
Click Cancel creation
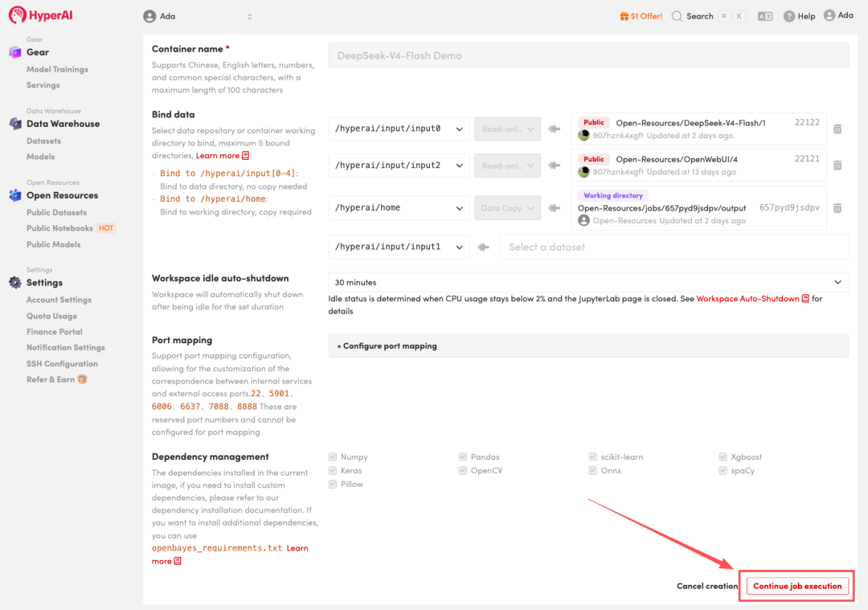pos(707,586)
